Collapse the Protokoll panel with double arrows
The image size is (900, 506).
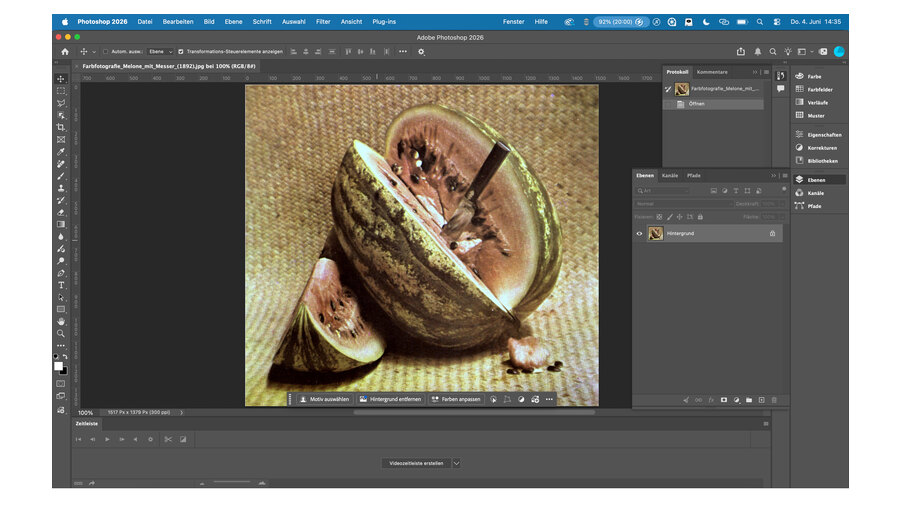pos(755,72)
